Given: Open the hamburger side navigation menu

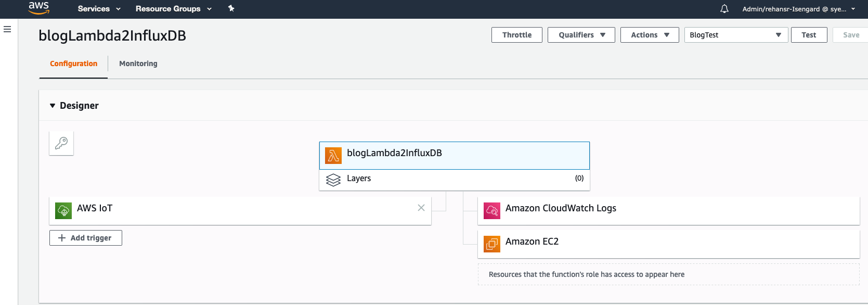Looking at the screenshot, I should [x=7, y=29].
